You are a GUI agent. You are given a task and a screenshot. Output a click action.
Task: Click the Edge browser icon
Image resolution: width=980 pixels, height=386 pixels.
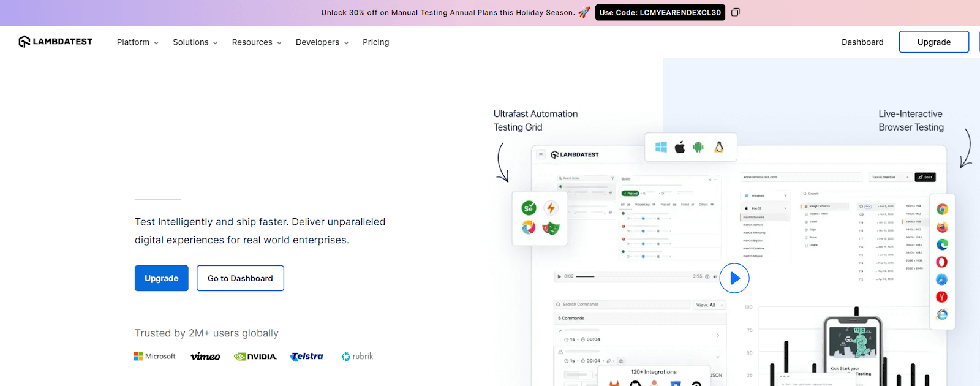click(x=942, y=244)
